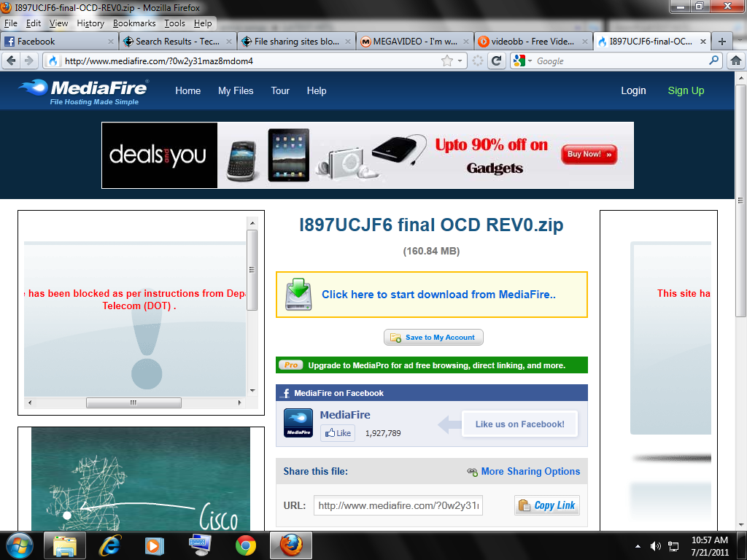
Task: Open the View menu
Action: coord(58,23)
